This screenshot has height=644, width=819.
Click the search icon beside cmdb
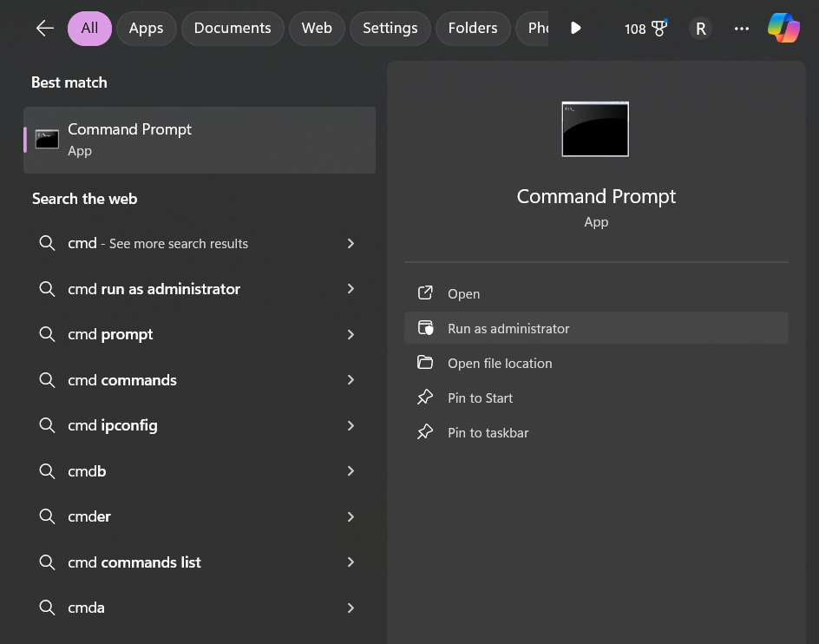point(47,471)
